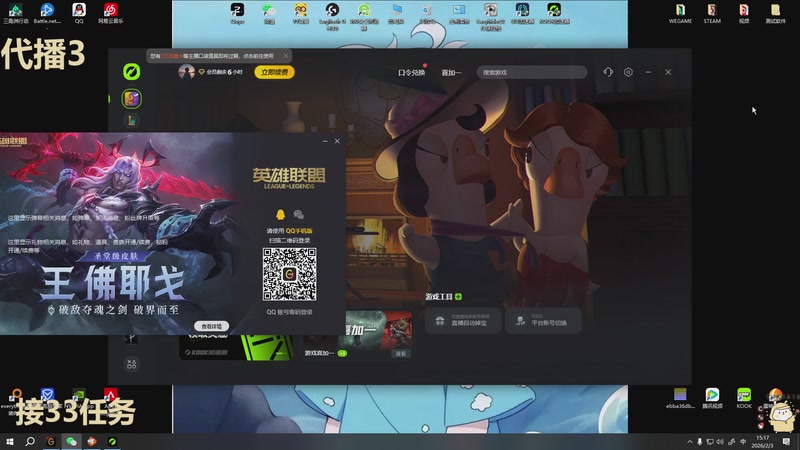Open the 口令兑换 redeem code tab
Image resolution: width=800 pixels, height=450 pixels.
[411, 72]
